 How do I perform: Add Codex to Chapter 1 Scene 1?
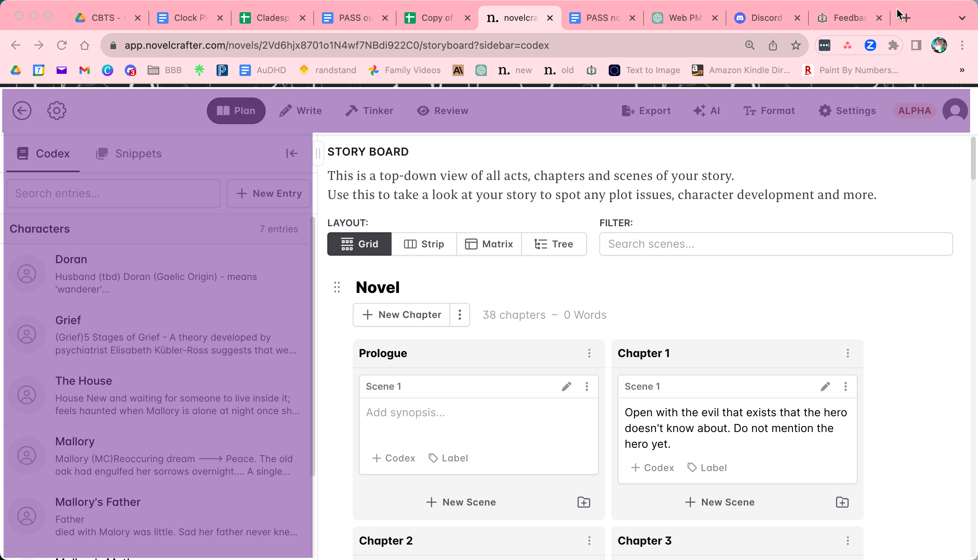click(x=652, y=468)
